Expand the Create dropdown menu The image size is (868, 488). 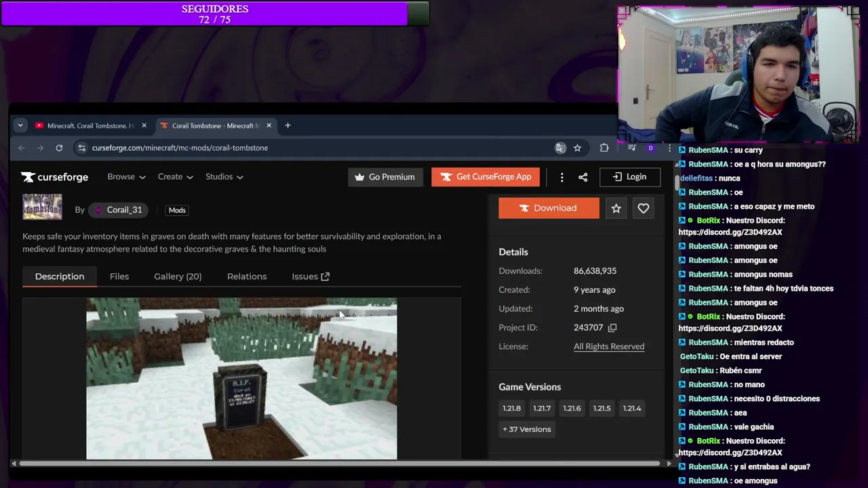(x=175, y=177)
